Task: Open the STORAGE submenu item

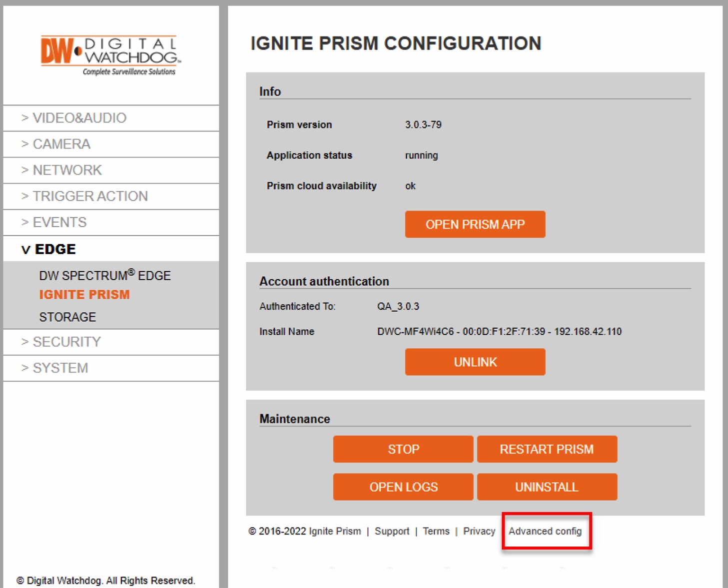Action: click(x=67, y=317)
